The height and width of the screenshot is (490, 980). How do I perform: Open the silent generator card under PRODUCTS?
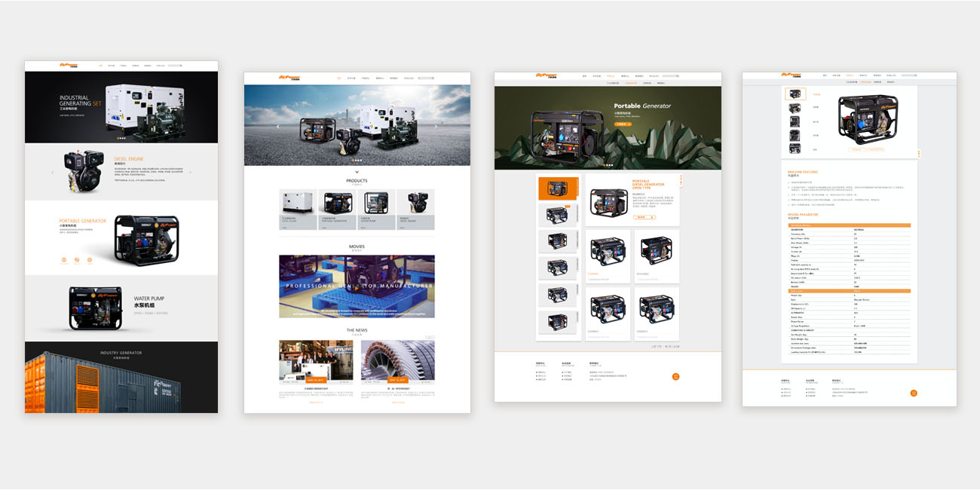tap(299, 209)
